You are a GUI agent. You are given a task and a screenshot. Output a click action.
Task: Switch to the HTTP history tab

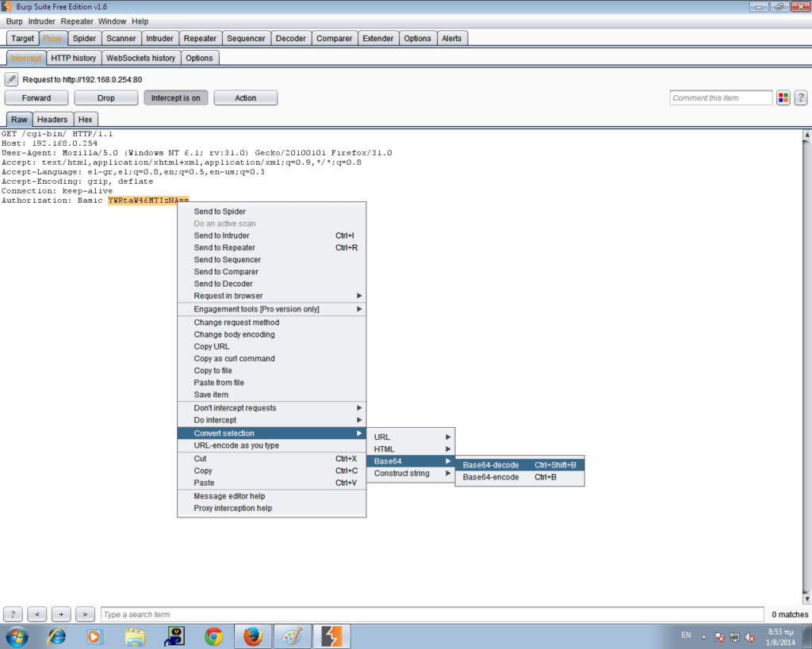[x=74, y=58]
